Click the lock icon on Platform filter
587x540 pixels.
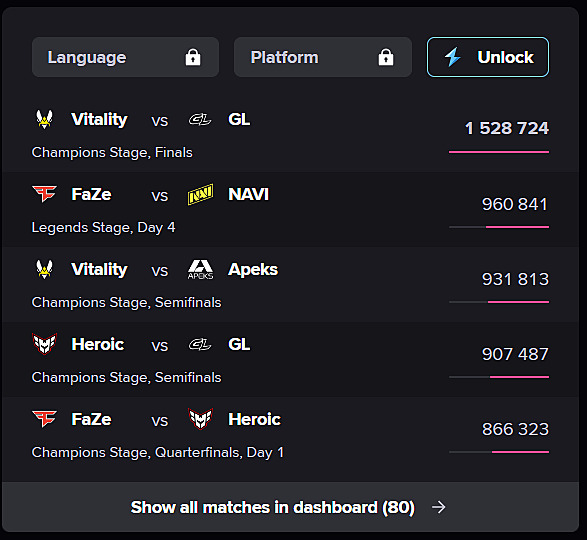386,57
